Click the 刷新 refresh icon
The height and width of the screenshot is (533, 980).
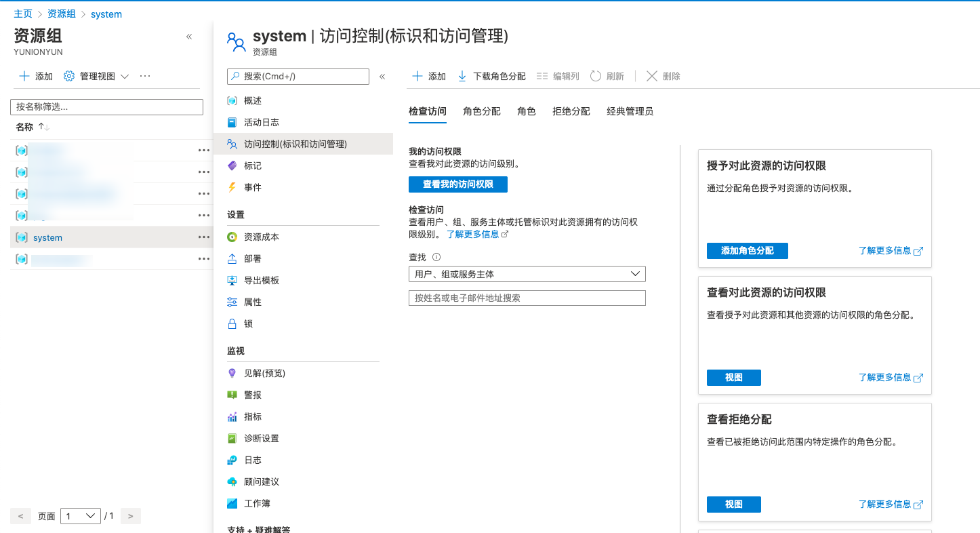[596, 77]
